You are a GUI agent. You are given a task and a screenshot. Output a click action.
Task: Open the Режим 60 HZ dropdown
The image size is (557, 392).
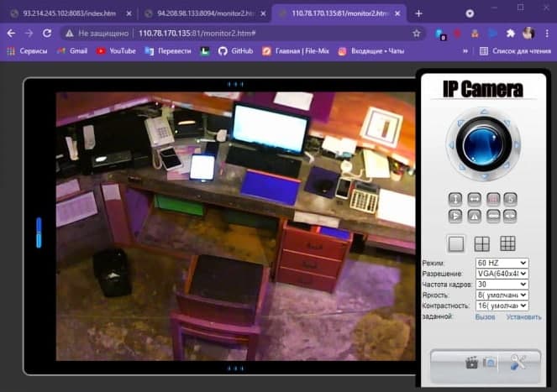pos(501,264)
